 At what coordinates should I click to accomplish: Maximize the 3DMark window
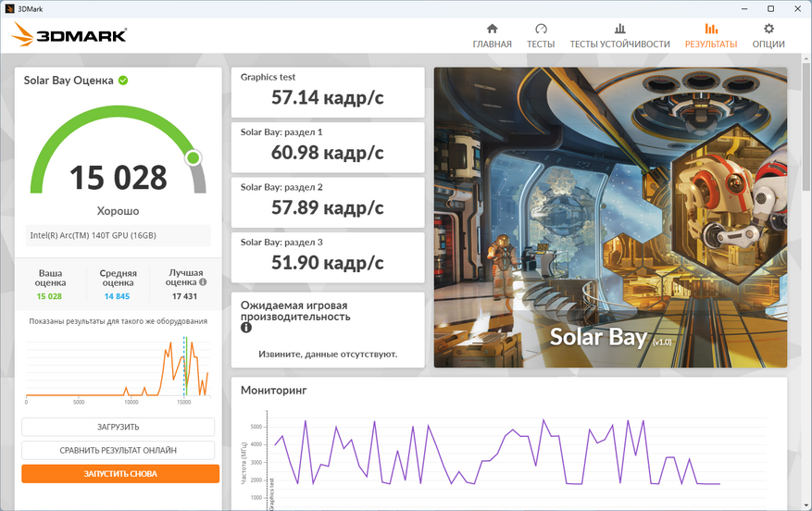(769, 8)
